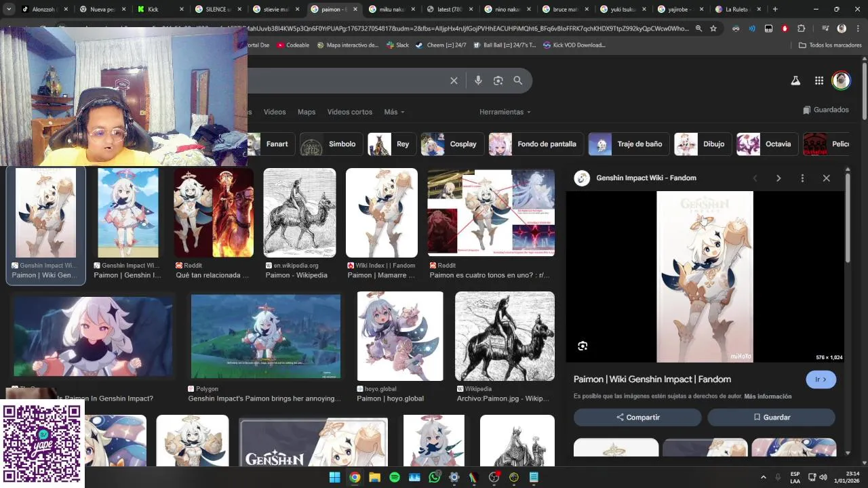Open Spotify from taskbar

click(395, 477)
